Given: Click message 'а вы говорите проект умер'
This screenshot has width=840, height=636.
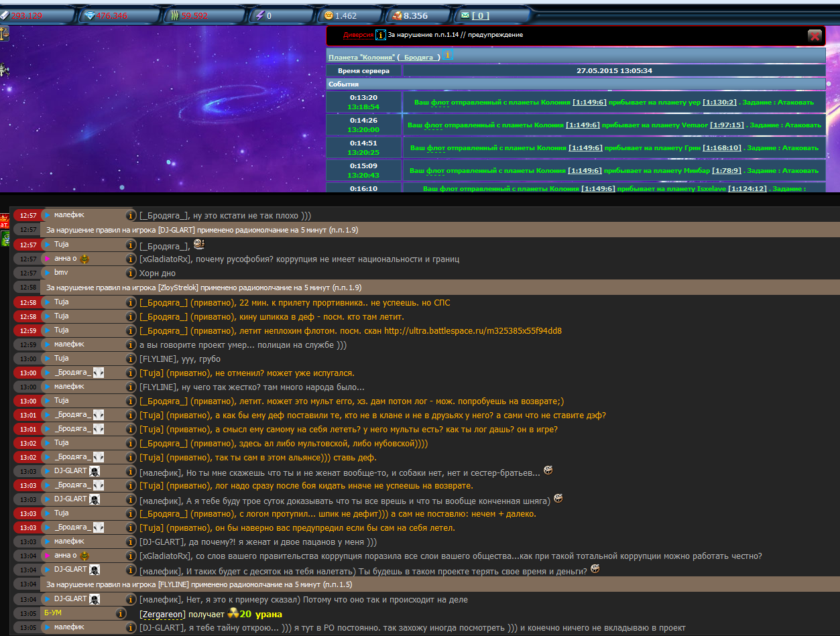Looking at the screenshot, I should coord(242,344).
